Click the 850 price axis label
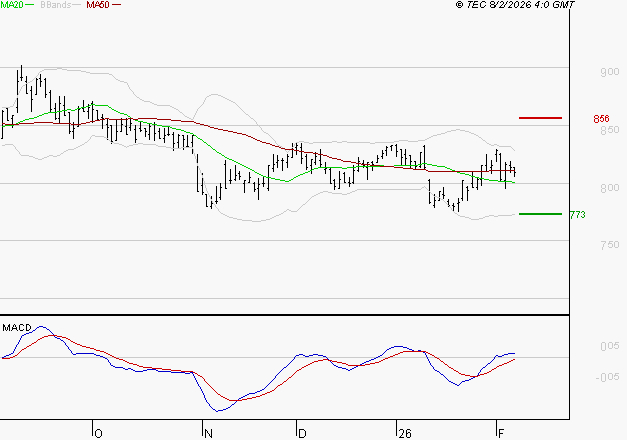Screen dimensions: 627x440 (x=609, y=130)
